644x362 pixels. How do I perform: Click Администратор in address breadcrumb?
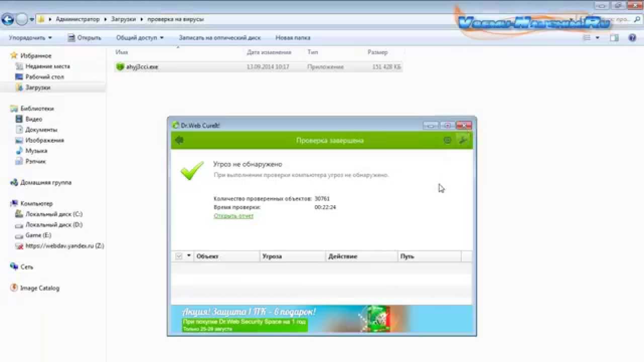tap(78, 19)
